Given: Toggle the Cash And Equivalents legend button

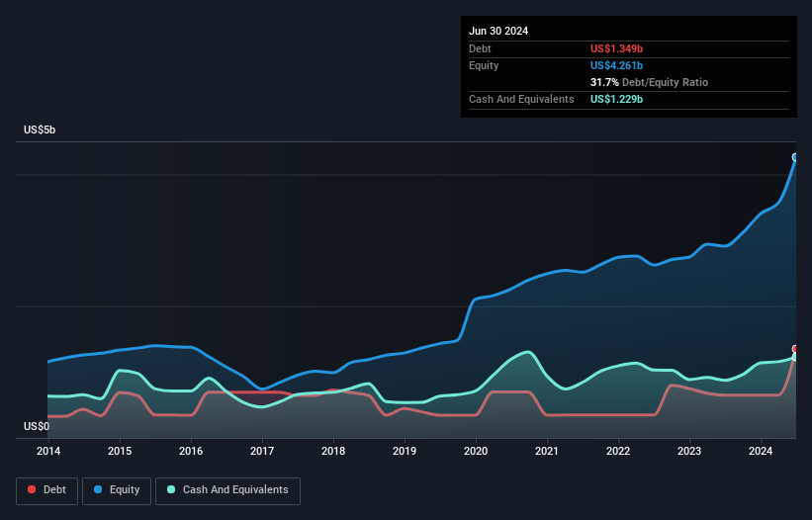Looking at the screenshot, I should click(227, 490).
